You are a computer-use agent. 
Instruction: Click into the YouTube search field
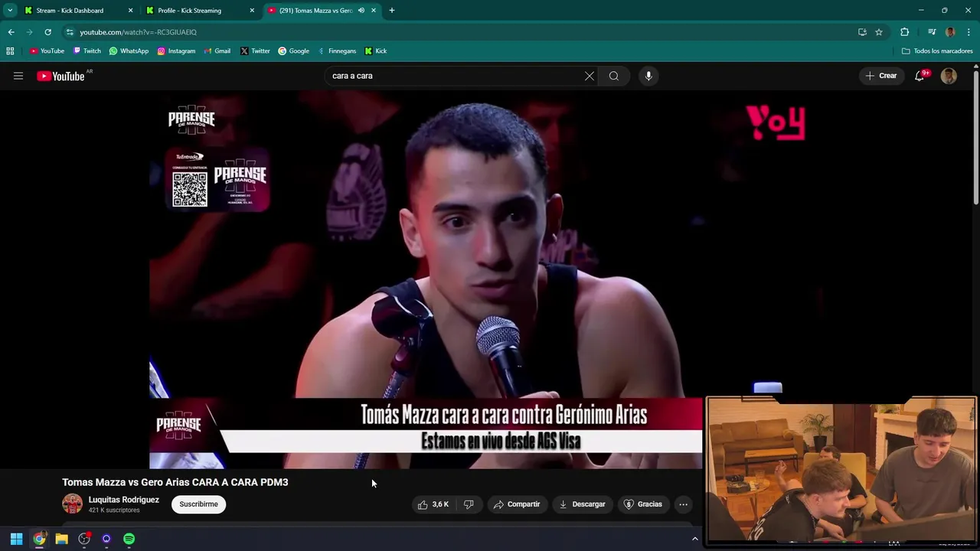pos(456,76)
